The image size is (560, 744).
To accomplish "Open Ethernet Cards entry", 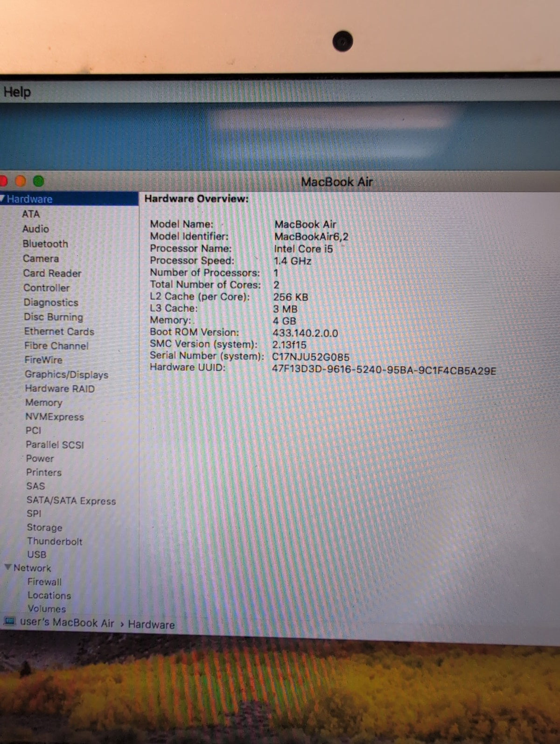I will tap(59, 332).
